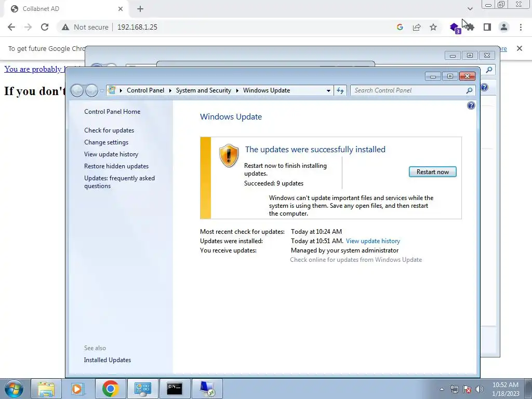Click purple extension icon with badge 3

click(455, 28)
